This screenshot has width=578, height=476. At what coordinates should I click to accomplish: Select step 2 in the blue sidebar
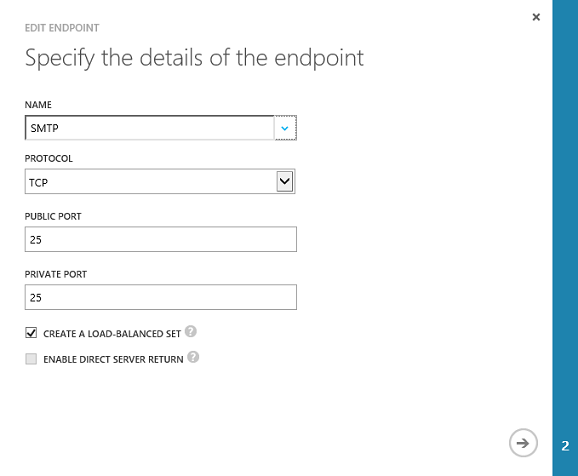[x=565, y=446]
